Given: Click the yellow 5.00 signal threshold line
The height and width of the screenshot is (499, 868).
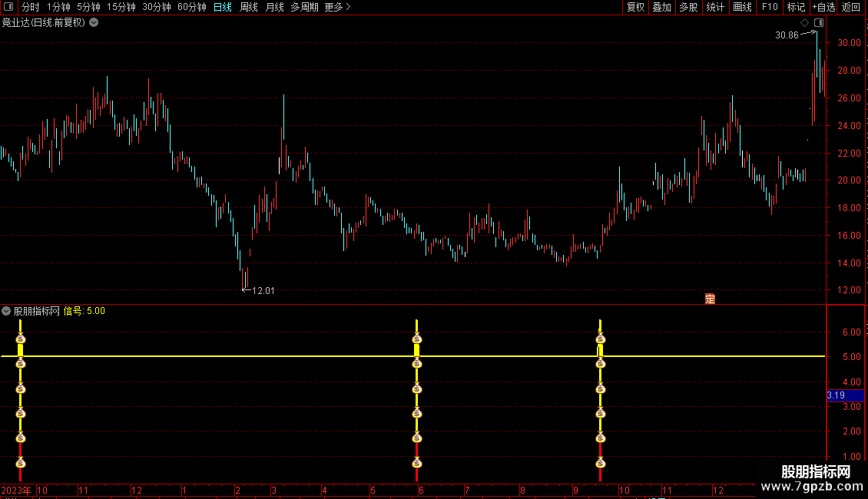Looking at the screenshot, I should pos(413,355).
